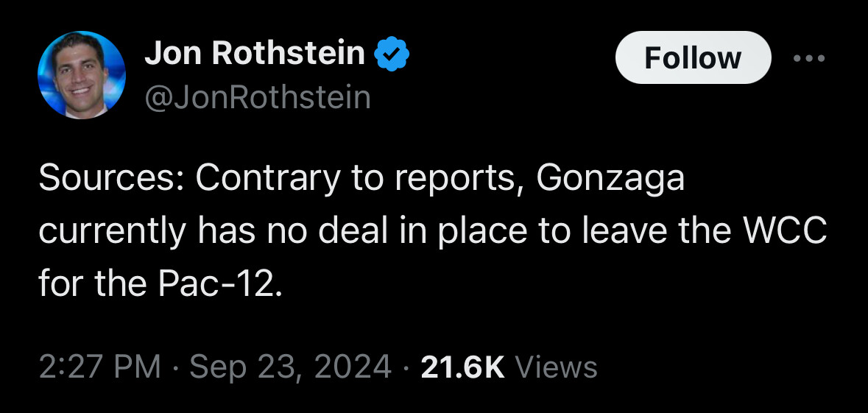Open the three-dot more options menu
Viewport: 868px width, 413px height.
809,57
